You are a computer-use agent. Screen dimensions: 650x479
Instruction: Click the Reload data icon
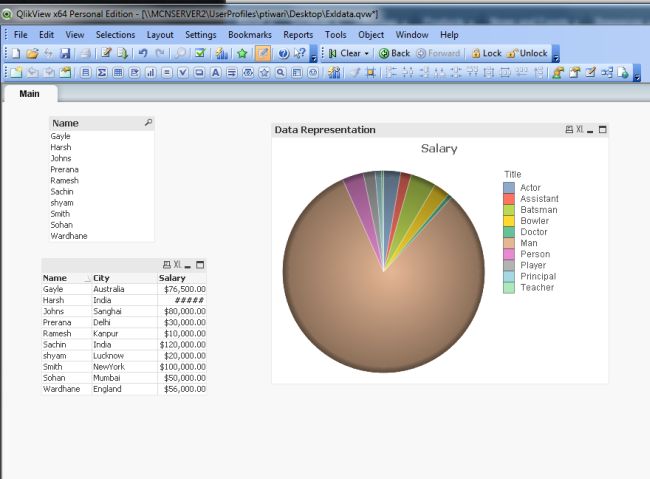(122, 53)
